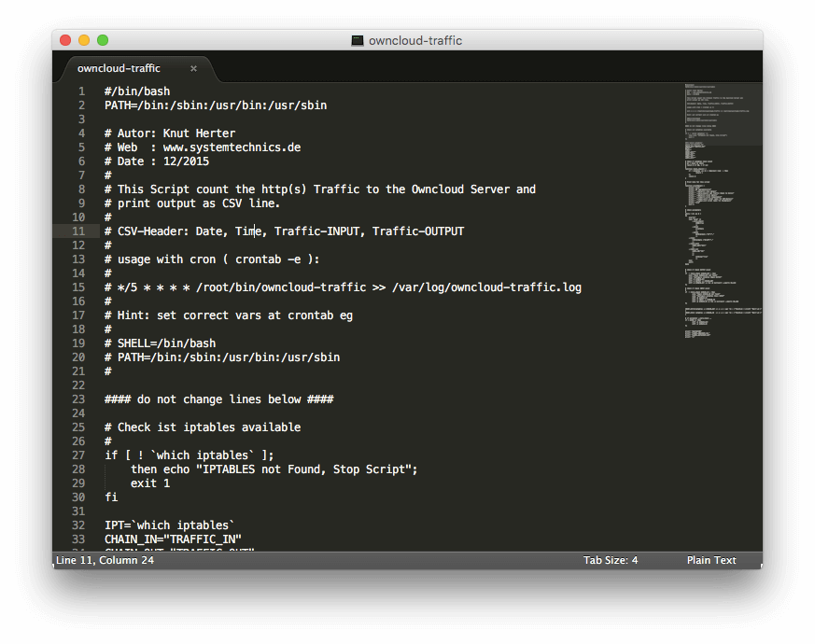Click the '#/bin/bash' line

(137, 91)
